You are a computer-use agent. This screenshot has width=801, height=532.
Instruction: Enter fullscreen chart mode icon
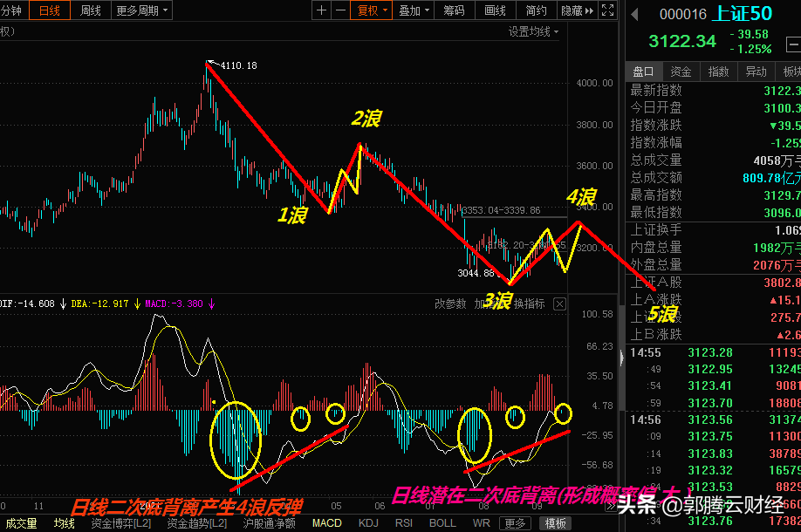[607, 10]
